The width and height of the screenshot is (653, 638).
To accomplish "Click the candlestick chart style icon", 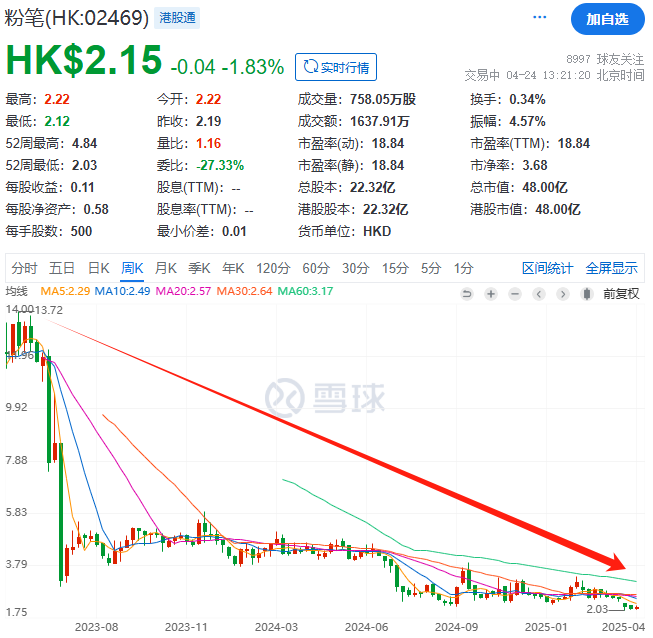I will pyautogui.click(x=589, y=293).
